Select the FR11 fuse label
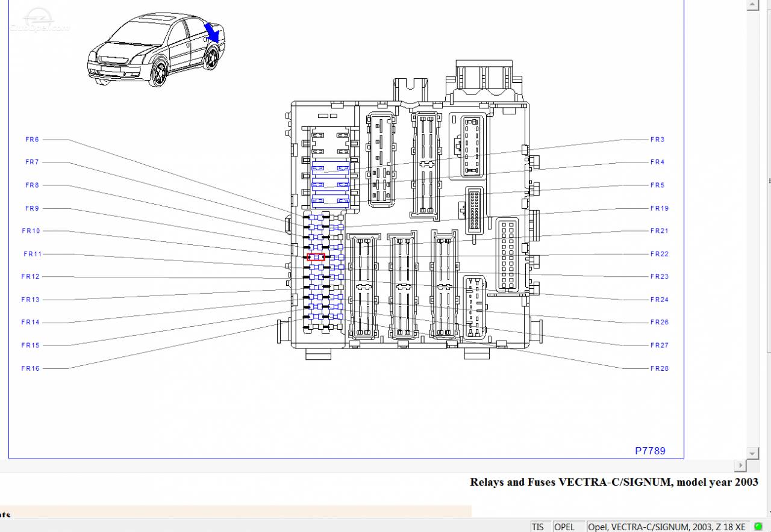This screenshot has height=532, width=771. (x=32, y=254)
